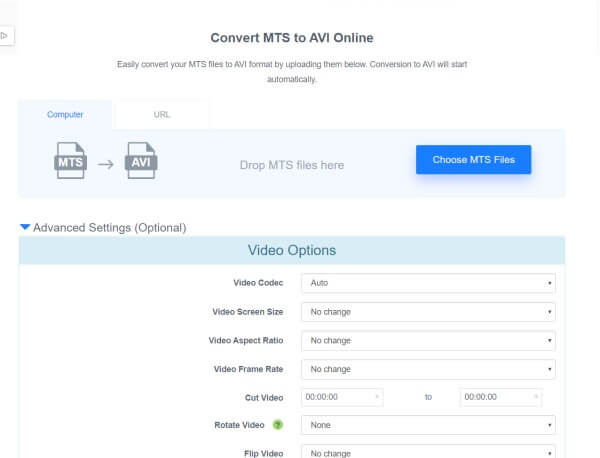Switch to the URL tab
Image resolution: width=600 pixels, height=458 pixels.
pos(162,114)
